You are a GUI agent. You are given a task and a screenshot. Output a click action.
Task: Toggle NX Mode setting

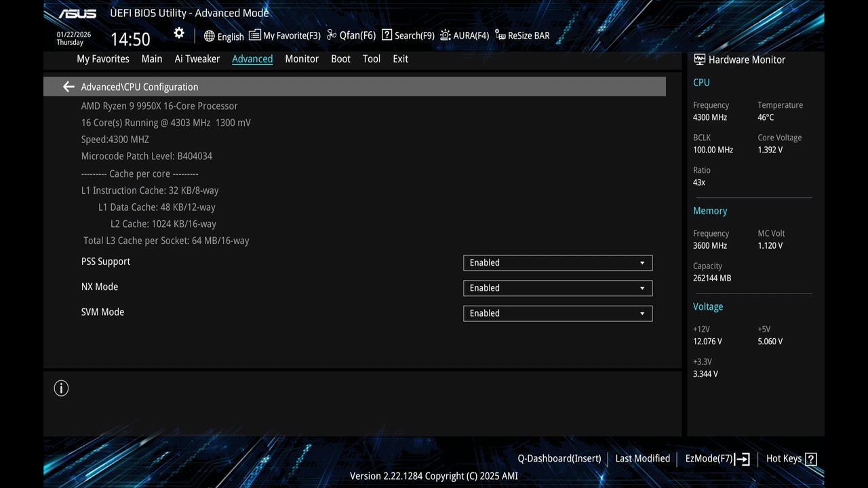point(557,288)
